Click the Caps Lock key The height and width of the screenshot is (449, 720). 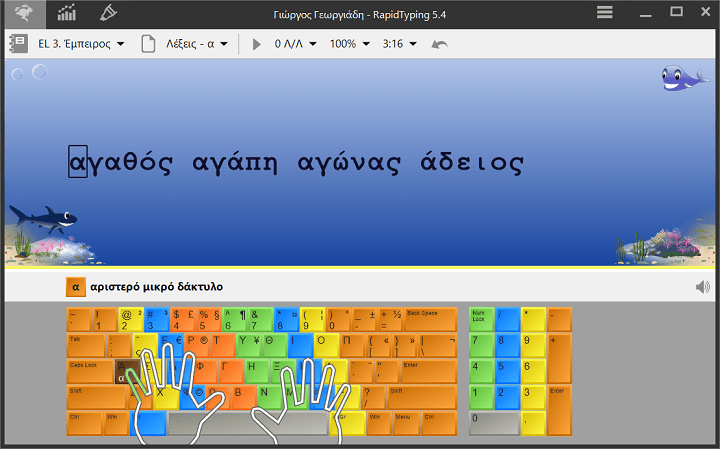tap(90, 371)
